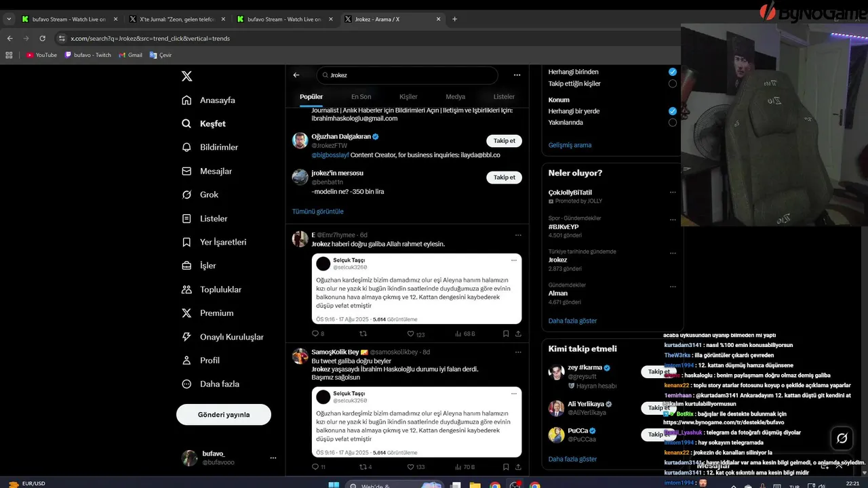Go back in browser navigation

(x=9, y=39)
